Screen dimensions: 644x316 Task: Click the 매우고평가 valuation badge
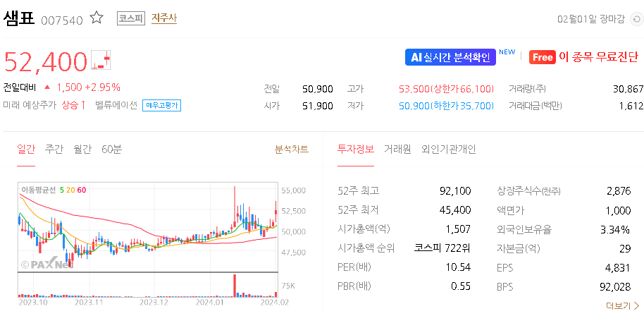(162, 106)
